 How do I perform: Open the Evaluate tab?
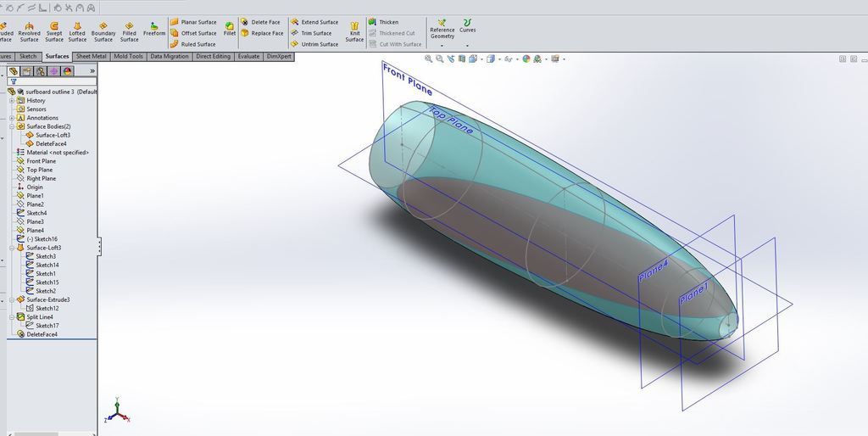tap(248, 57)
